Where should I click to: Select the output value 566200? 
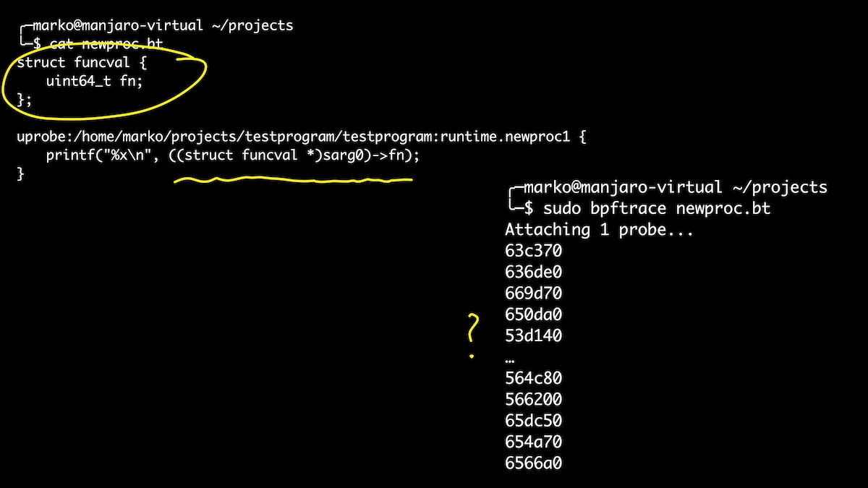point(533,399)
